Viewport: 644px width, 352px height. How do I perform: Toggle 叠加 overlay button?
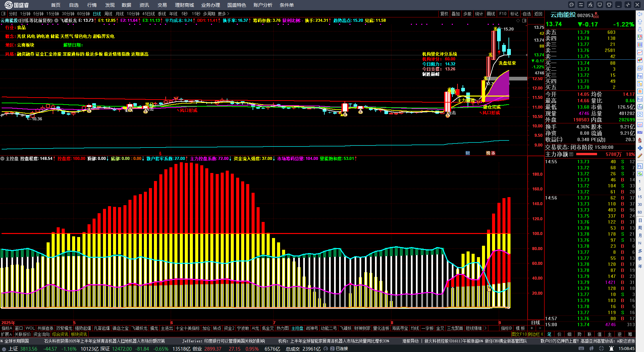pyautogui.click(x=455, y=14)
